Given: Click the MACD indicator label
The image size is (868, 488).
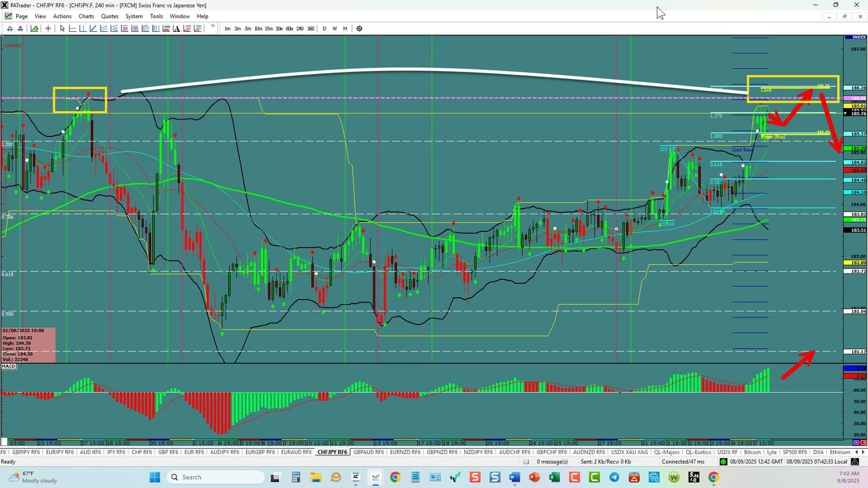Looking at the screenshot, I should (9, 367).
